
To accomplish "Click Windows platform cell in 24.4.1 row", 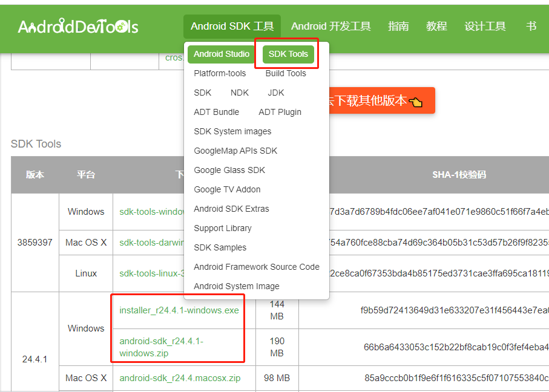I will pyautogui.click(x=86, y=328).
